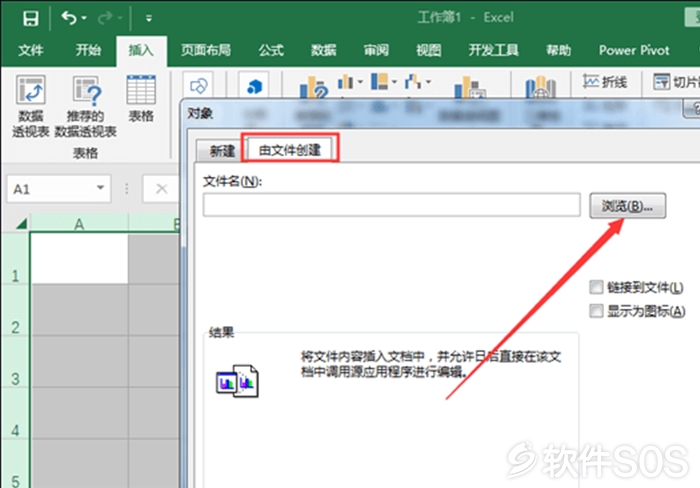
Task: Switch to the 审阅 ribbon tab
Action: [x=376, y=50]
